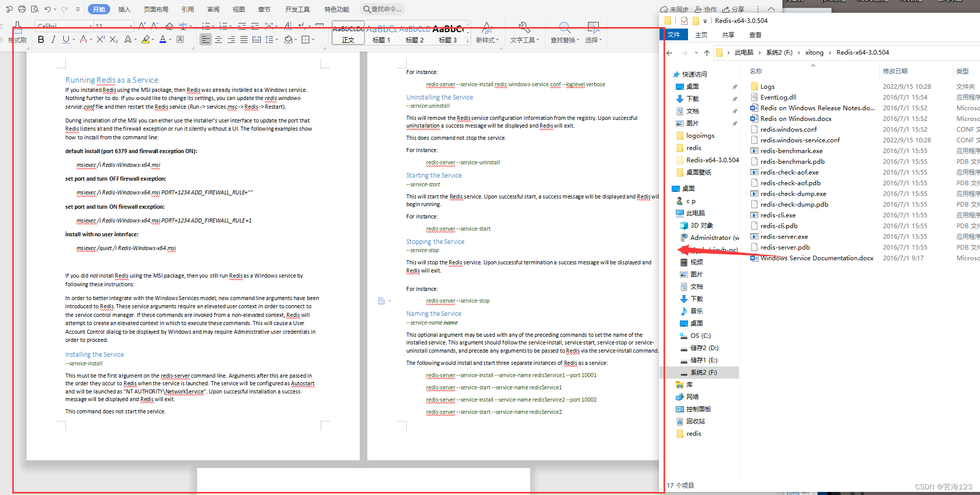
Task: Open the line spacing dropdown
Action: pos(277,39)
